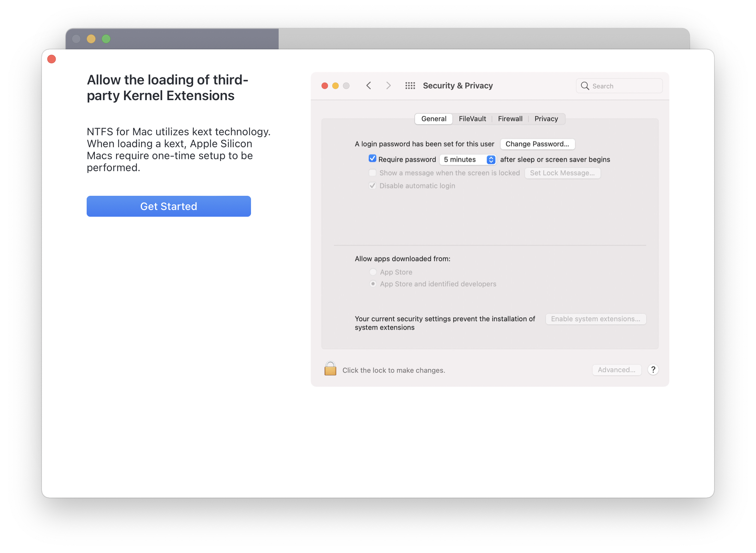Click the Change Password button
Screen dimensions: 756x553
[537, 144]
